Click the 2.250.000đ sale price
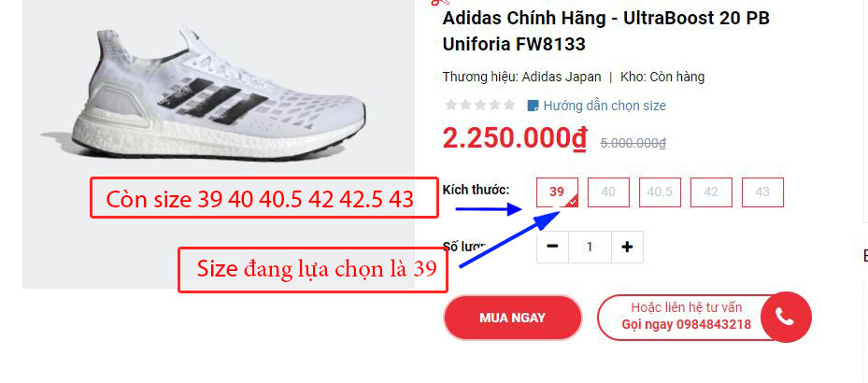This screenshot has height=383, width=868. pyautogui.click(x=515, y=138)
